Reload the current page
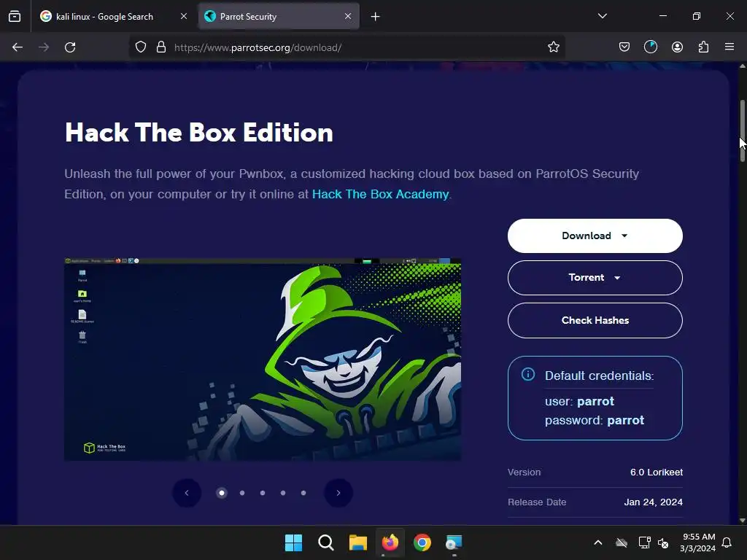Viewport: 747px width, 560px height. (x=70, y=47)
